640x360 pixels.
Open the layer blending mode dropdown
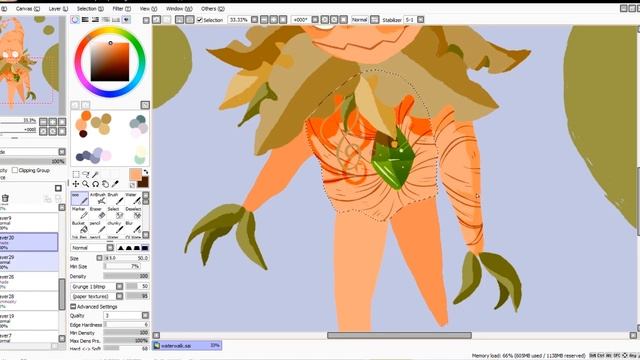pyautogui.click(x=62, y=152)
